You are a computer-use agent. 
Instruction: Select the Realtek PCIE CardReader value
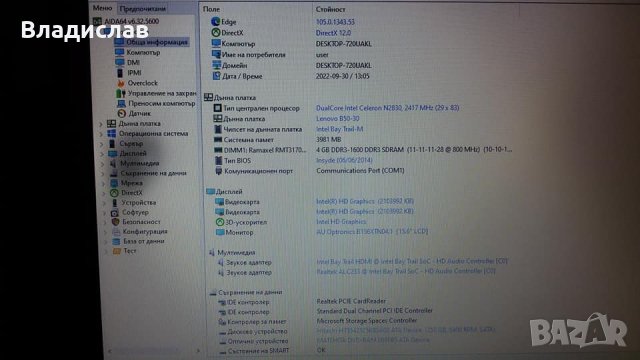351,301
